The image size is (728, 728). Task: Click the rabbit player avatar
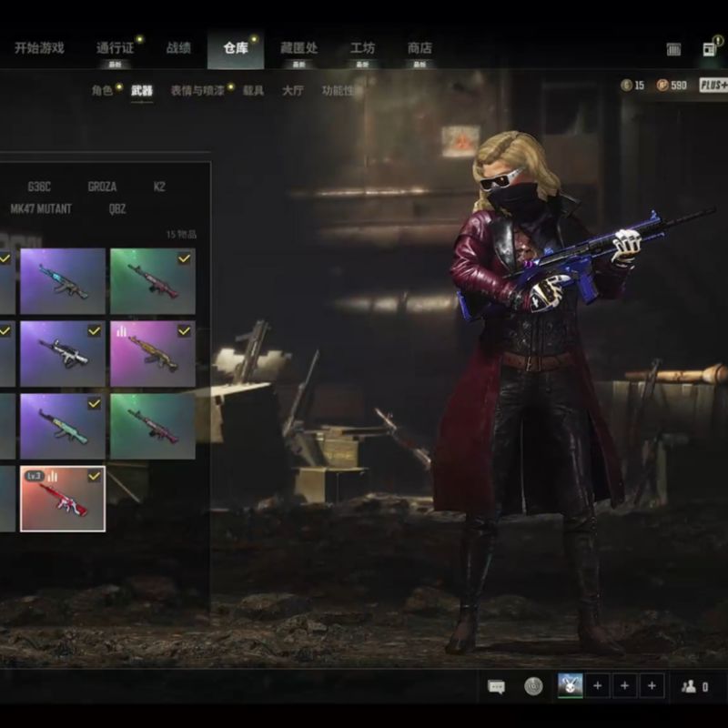570,686
